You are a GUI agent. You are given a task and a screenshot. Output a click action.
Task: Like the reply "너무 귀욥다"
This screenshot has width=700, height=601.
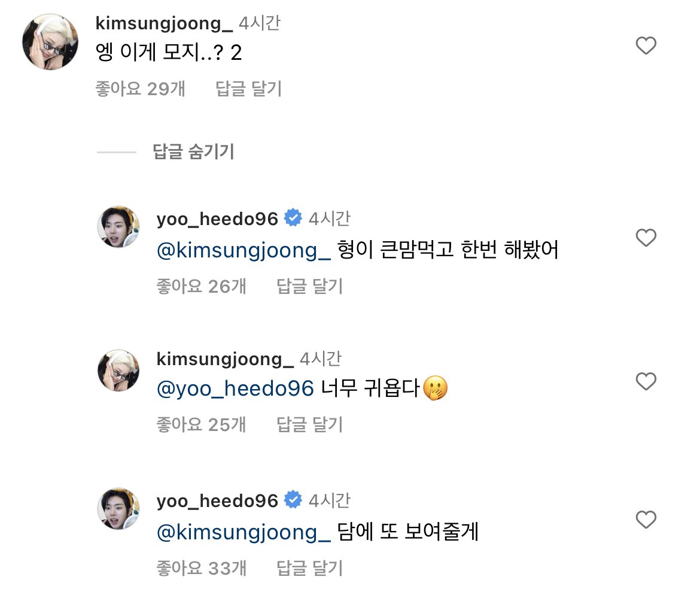point(646,381)
